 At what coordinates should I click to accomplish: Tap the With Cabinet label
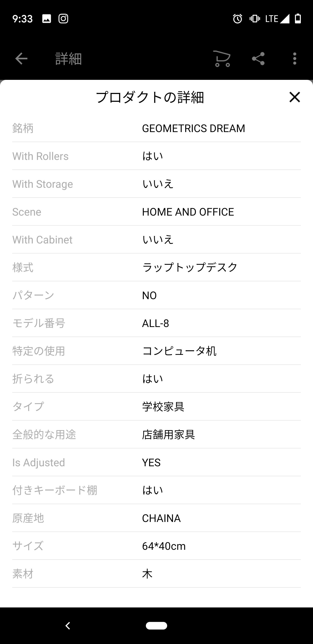point(42,240)
